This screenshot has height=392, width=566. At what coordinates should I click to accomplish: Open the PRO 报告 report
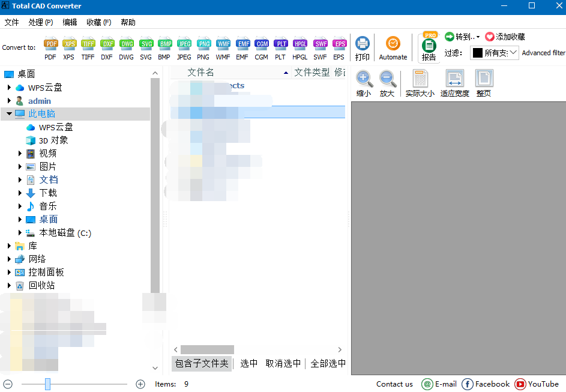click(x=429, y=47)
